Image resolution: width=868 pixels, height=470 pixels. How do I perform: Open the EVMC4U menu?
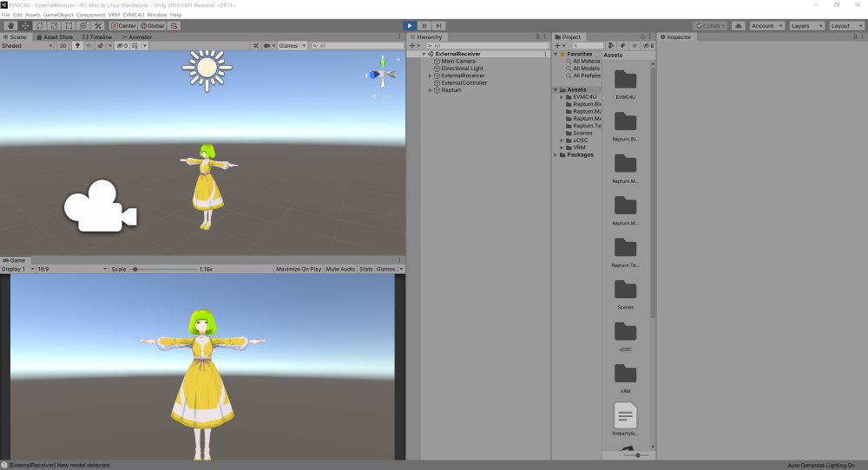(x=134, y=15)
